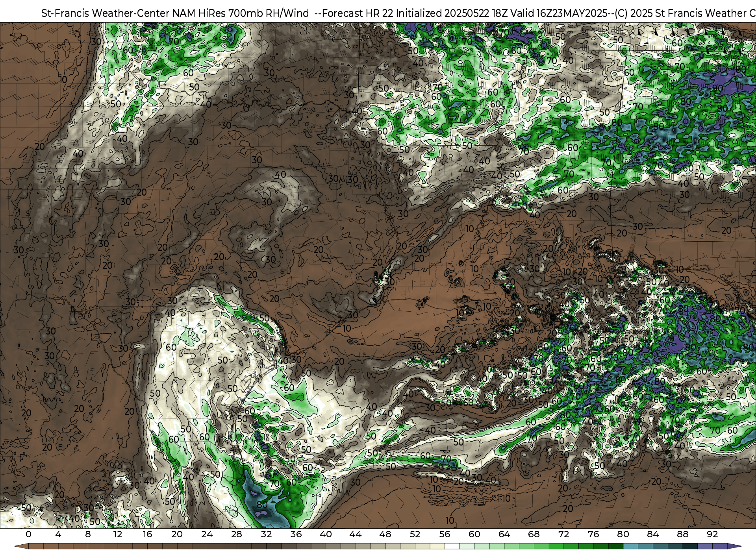
Task: Click the colorbar label 16
Action: coord(147,534)
